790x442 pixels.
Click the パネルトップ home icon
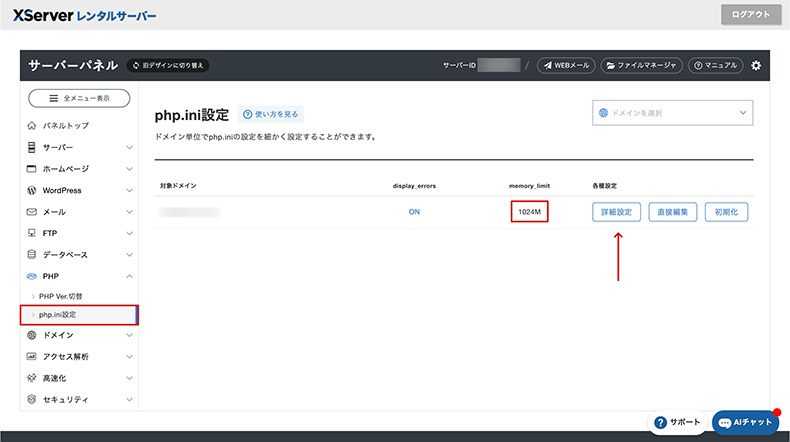(32, 125)
